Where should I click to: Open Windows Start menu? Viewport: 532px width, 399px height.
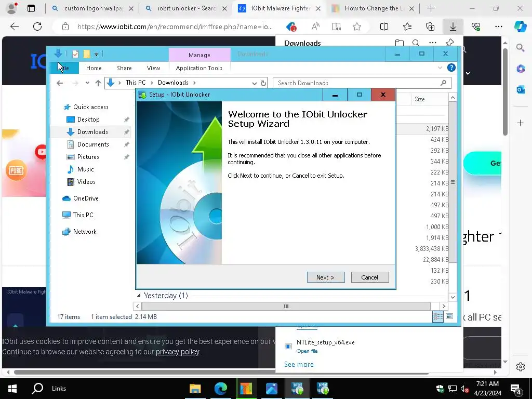tap(12, 389)
